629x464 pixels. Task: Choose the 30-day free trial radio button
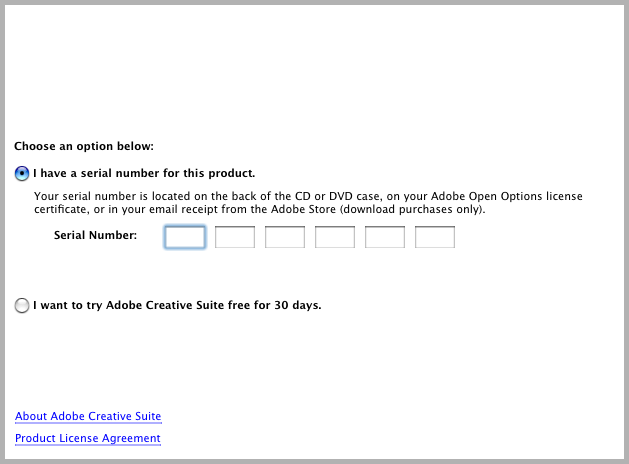coord(22,306)
